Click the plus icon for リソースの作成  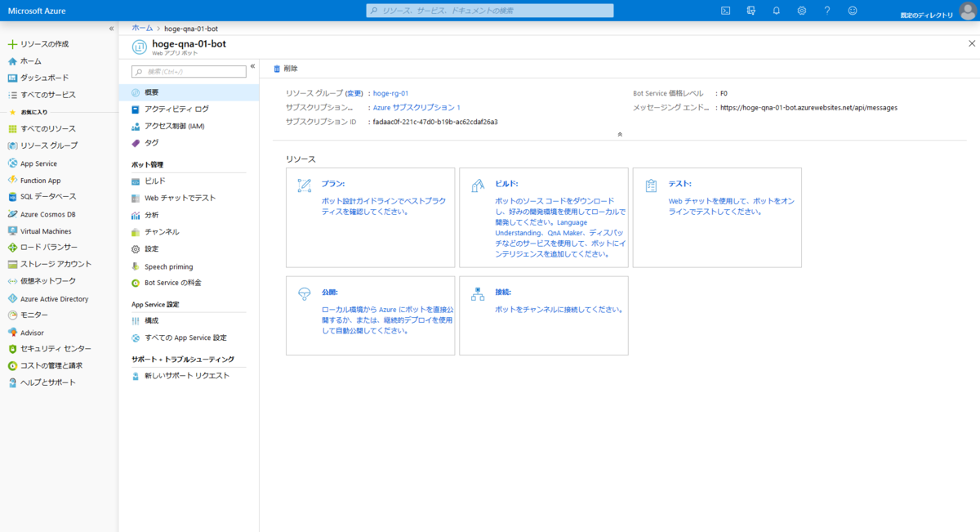tap(12, 44)
